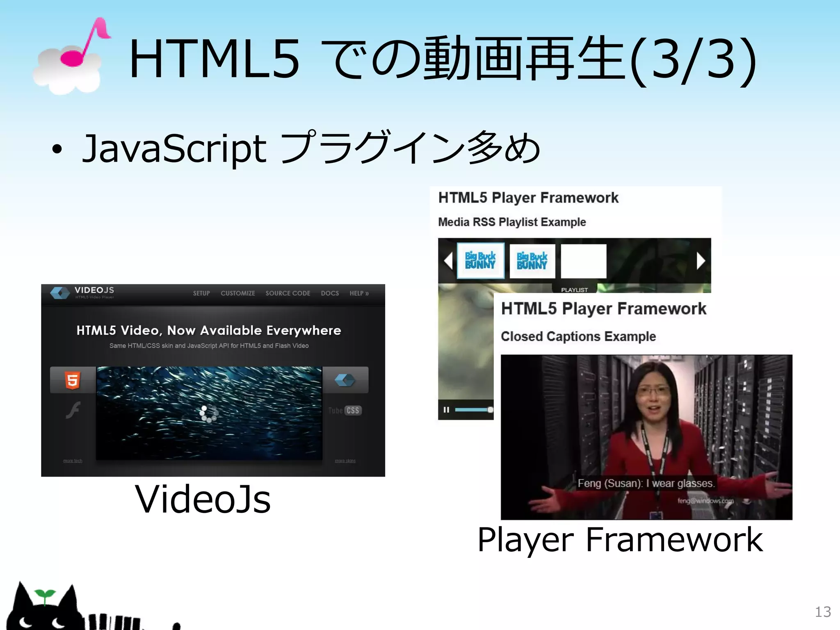The width and height of the screenshot is (840, 630).
Task: Click the 'VideoJs' caption label
Action: [203, 499]
